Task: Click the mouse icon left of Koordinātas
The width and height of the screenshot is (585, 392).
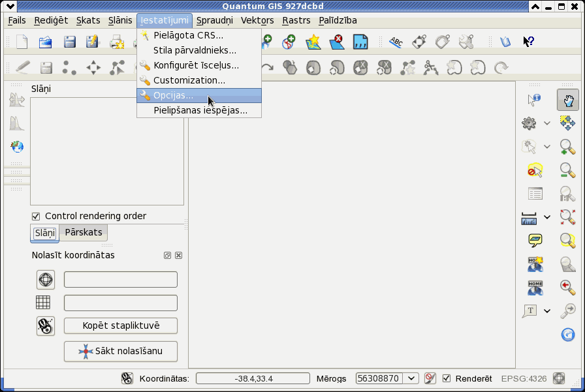Action: [x=127, y=378]
